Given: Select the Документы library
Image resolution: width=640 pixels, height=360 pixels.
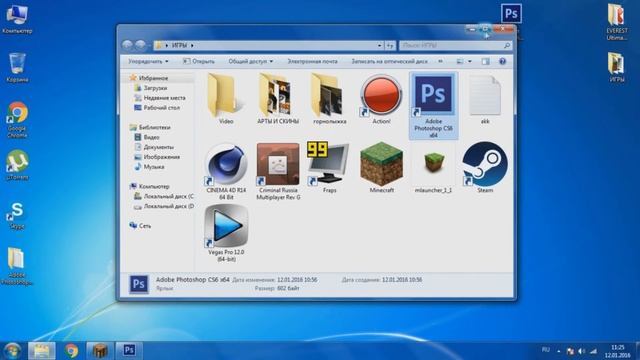Looking at the screenshot, I should pos(159,147).
